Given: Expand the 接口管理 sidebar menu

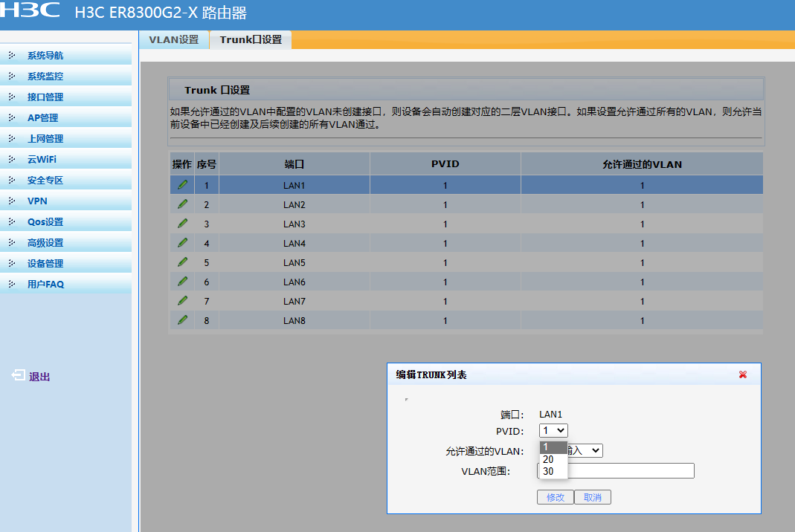Looking at the screenshot, I should tap(66, 97).
